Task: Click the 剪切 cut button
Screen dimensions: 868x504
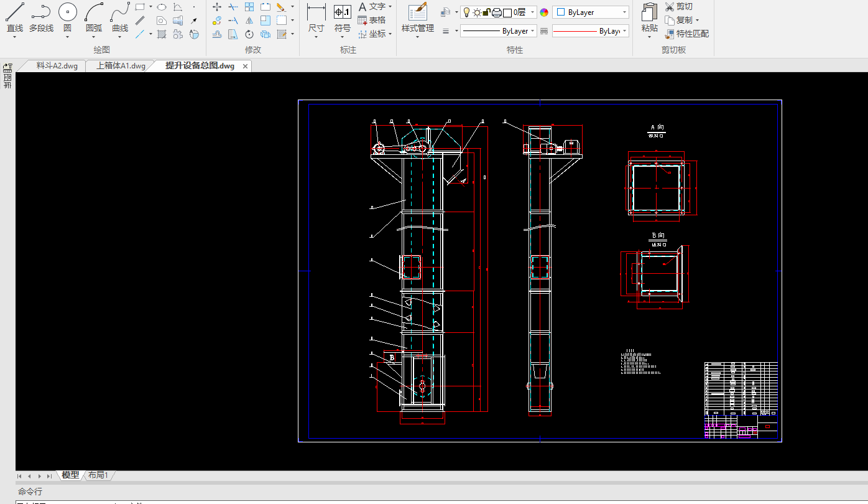Action: [679, 7]
